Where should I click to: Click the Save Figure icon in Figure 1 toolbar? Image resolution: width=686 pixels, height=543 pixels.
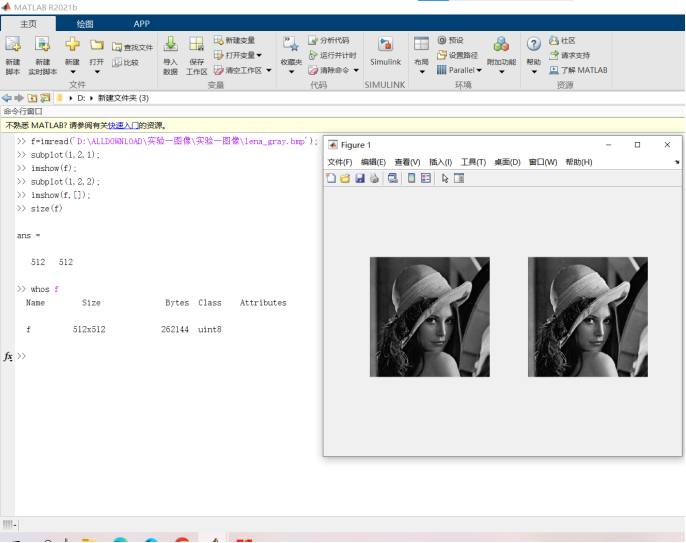tap(360, 178)
